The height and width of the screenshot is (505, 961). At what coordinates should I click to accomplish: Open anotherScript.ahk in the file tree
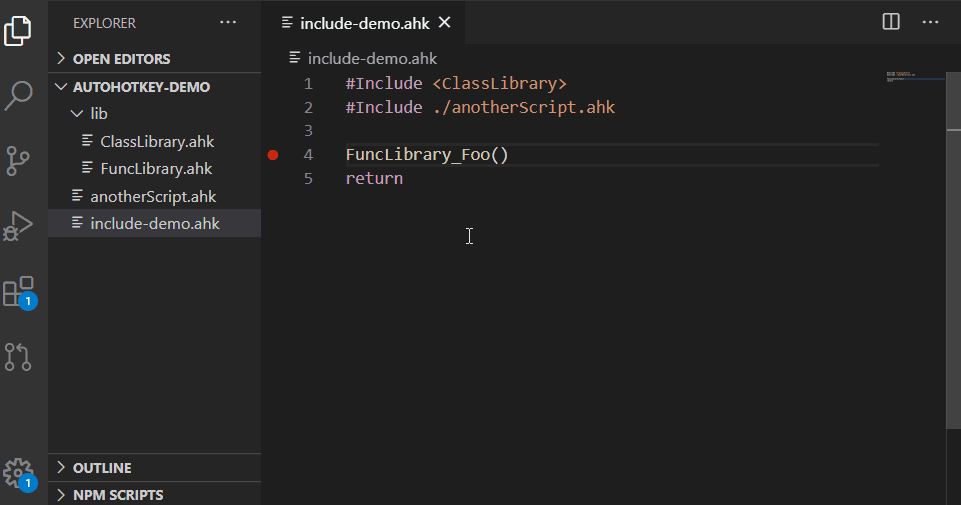click(154, 197)
